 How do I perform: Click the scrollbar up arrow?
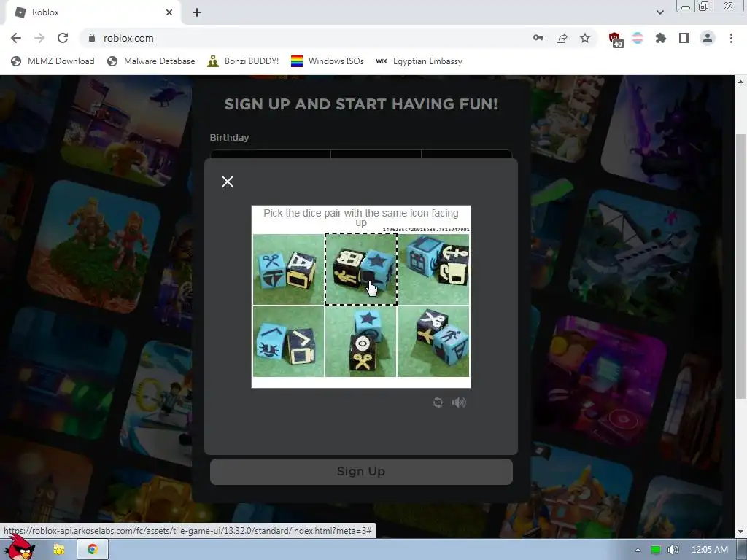[741, 82]
